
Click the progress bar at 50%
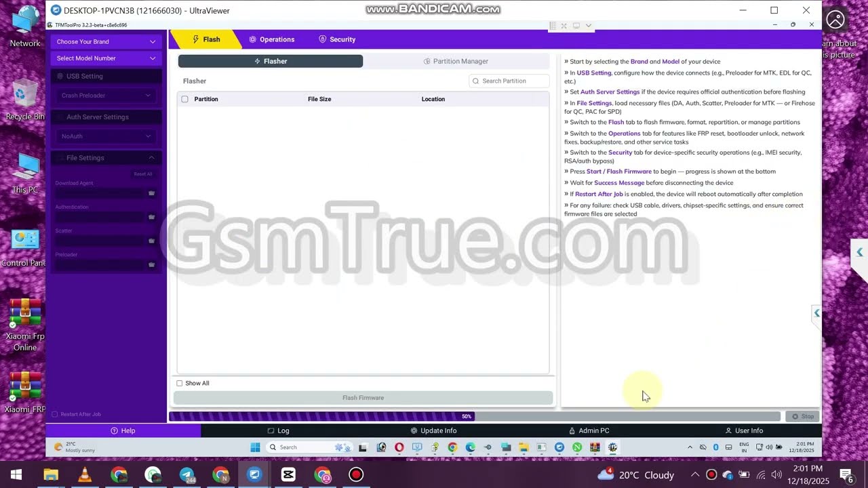[x=475, y=416]
